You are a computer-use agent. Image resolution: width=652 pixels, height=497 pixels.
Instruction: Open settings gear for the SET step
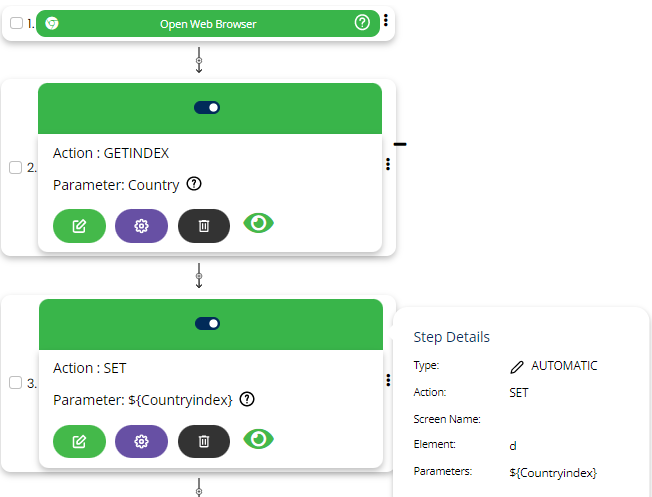pos(141,441)
